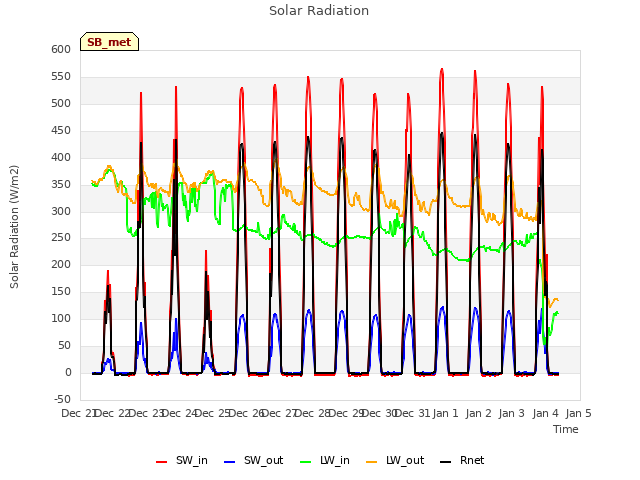640x480 pixels.
Task: Click the 200 y-axis tick label
Action: (x=61, y=264)
